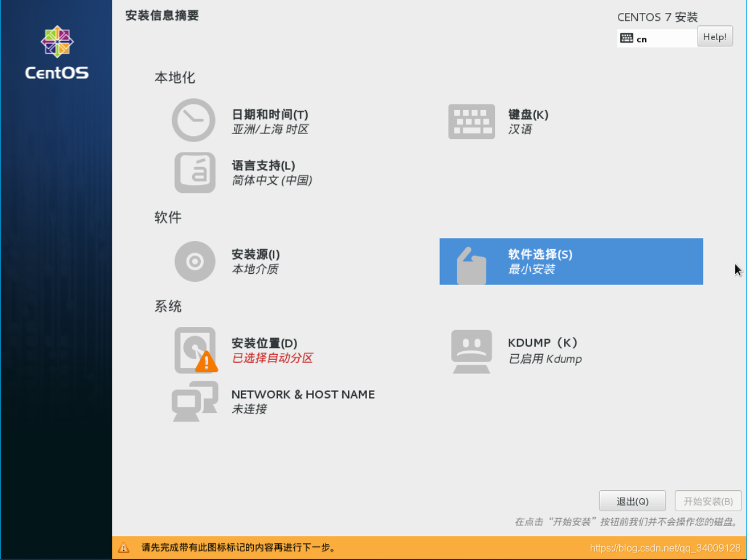Click the keyboard layout icon beside 键盘(K)

pos(471,122)
